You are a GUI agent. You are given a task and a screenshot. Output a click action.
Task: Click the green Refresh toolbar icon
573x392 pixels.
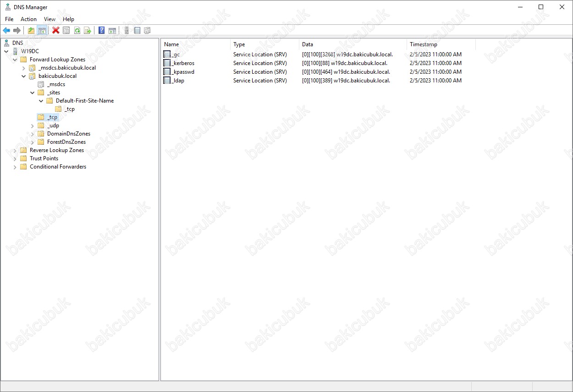tap(77, 31)
